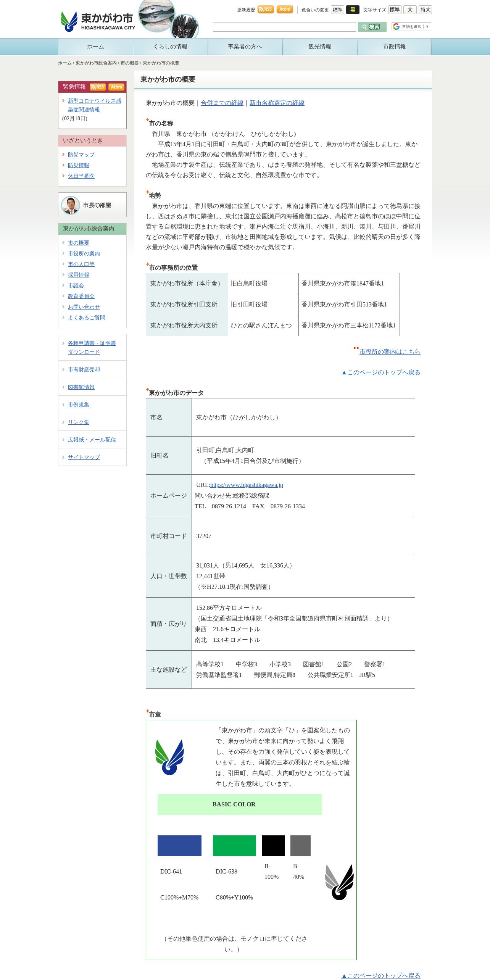Click first このページのトップへ戻る link
The width and height of the screenshot is (490, 980).
coord(381,372)
